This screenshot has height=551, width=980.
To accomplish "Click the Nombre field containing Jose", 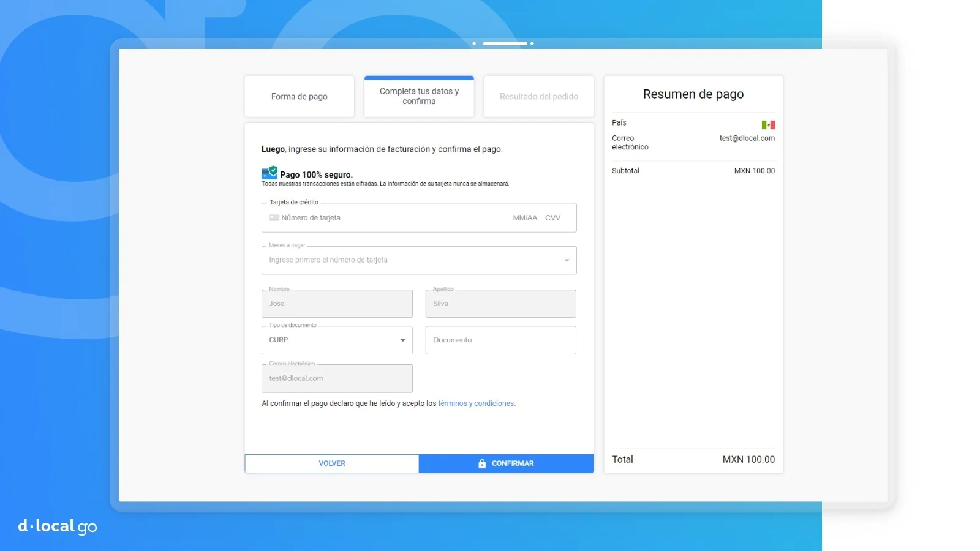I will 337,304.
